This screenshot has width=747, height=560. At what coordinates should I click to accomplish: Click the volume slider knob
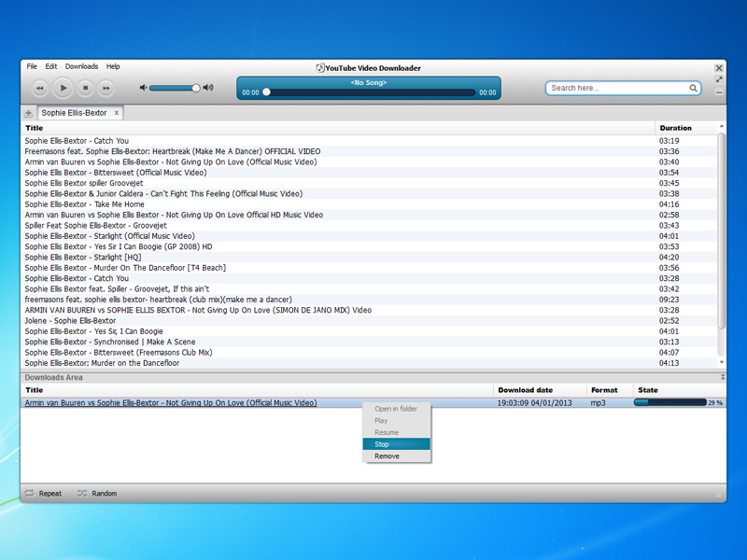(196, 88)
